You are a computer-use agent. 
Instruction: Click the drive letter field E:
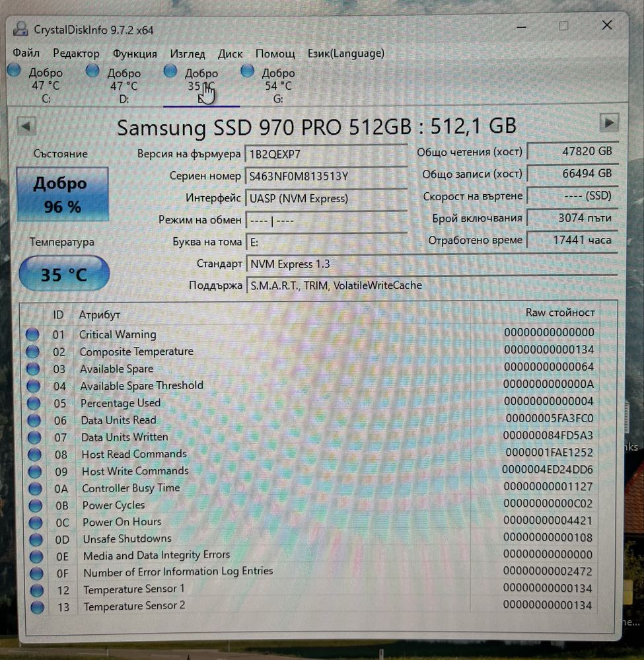coord(326,242)
